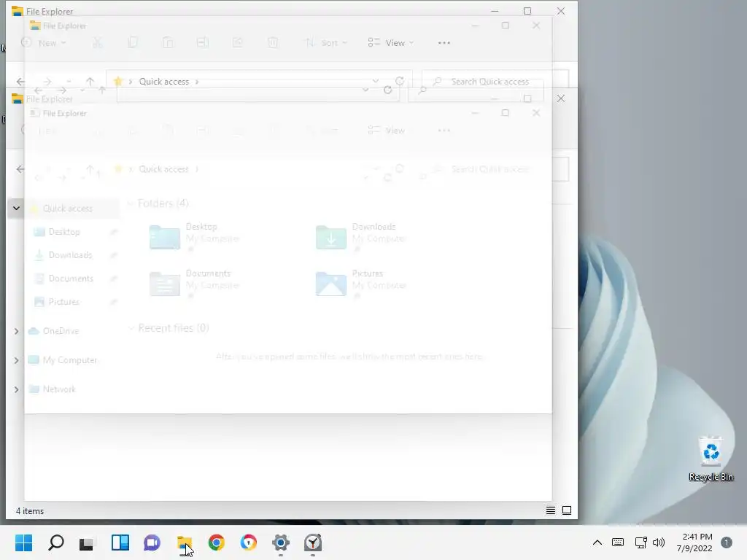Collapse the Quick access tree node chevron
Viewport: 747px width, 560px height.
pyautogui.click(x=16, y=208)
